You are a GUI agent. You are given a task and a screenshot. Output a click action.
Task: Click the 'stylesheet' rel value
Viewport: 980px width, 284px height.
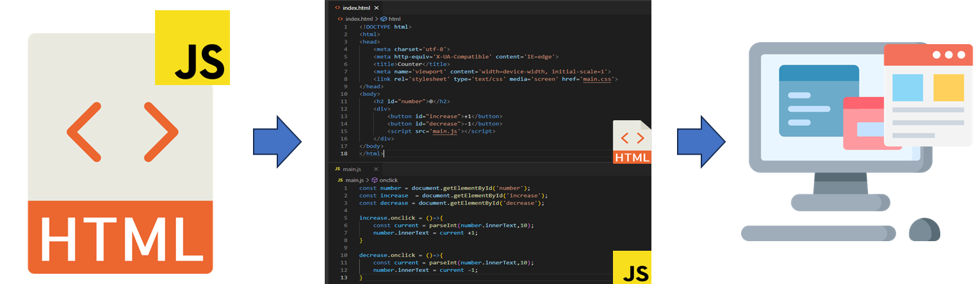click(x=430, y=79)
